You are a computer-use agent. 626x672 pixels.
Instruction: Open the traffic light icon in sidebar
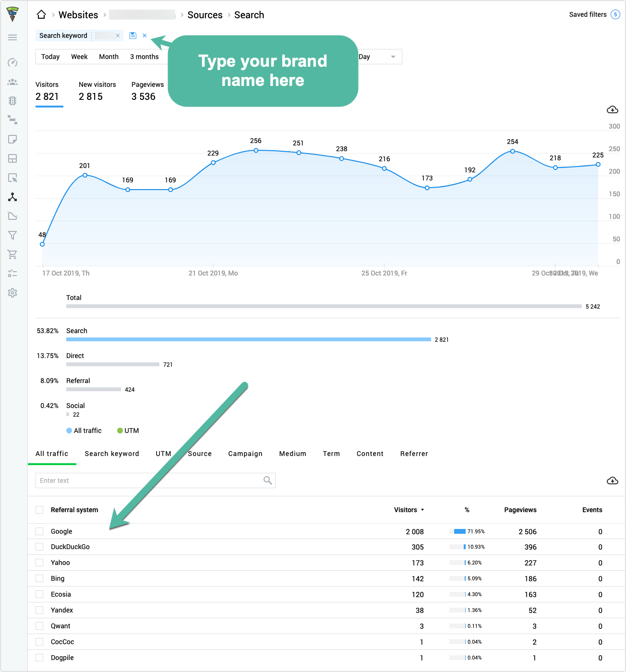pyautogui.click(x=12, y=101)
